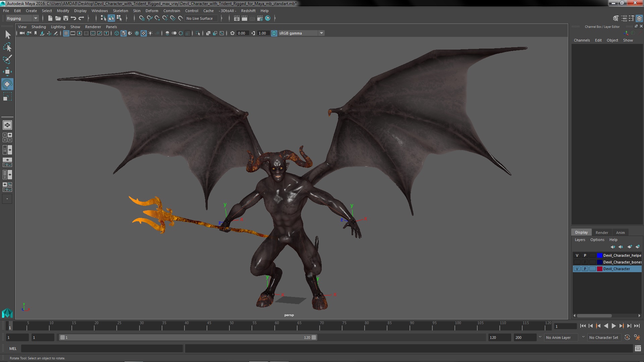The width and height of the screenshot is (644, 362).
Task: Activate the Lasso select tool
Action: pyautogui.click(x=7, y=47)
